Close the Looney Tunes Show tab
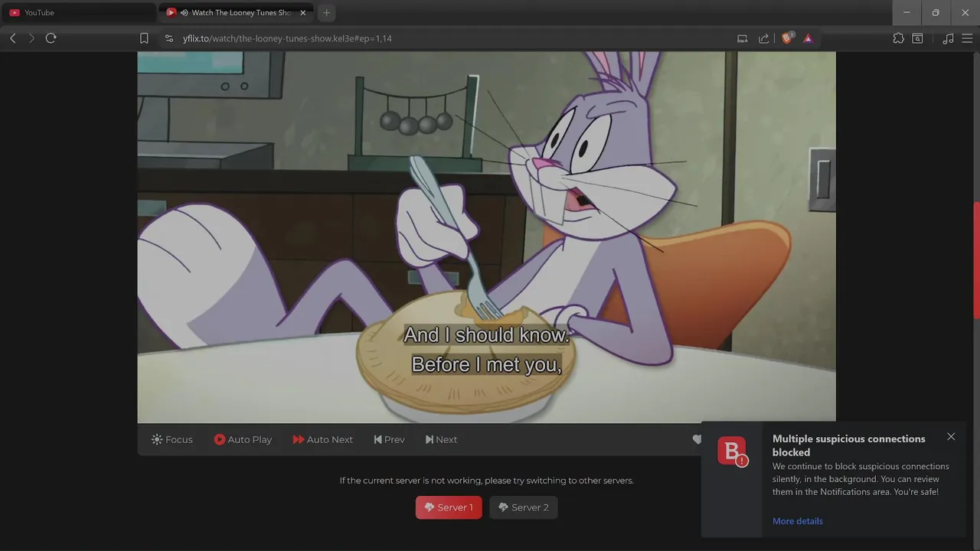Image resolution: width=980 pixels, height=551 pixels. (302, 12)
